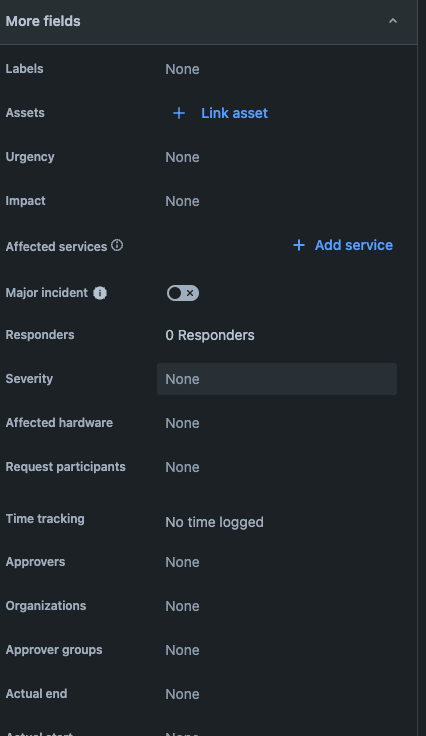
Task: Edit the Approver groups value
Action: (183, 650)
